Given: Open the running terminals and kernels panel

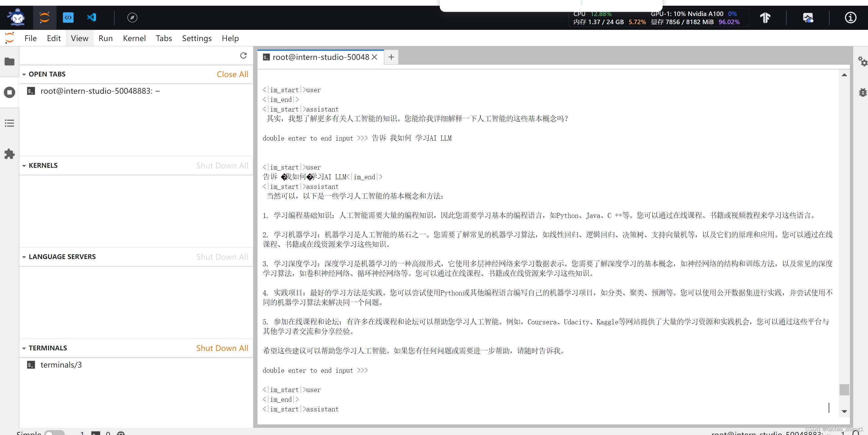Looking at the screenshot, I should 9,92.
